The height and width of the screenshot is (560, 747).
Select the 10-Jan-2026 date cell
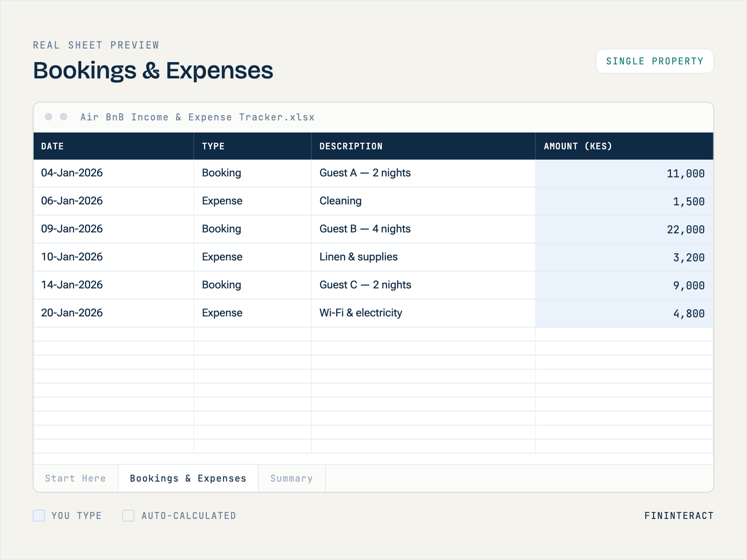coord(113,257)
